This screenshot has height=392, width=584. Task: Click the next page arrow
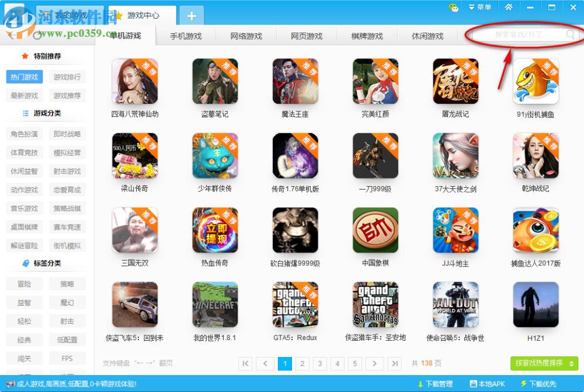(375, 363)
